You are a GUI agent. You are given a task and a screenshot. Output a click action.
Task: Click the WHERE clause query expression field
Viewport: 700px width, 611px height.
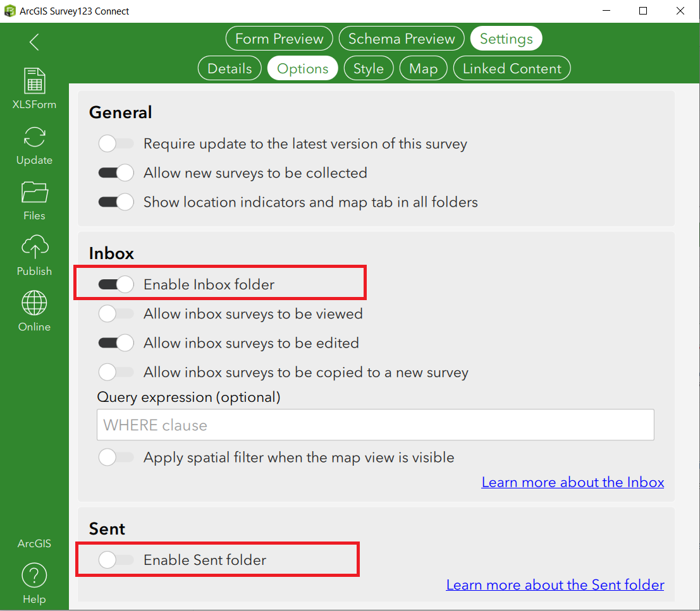376,425
